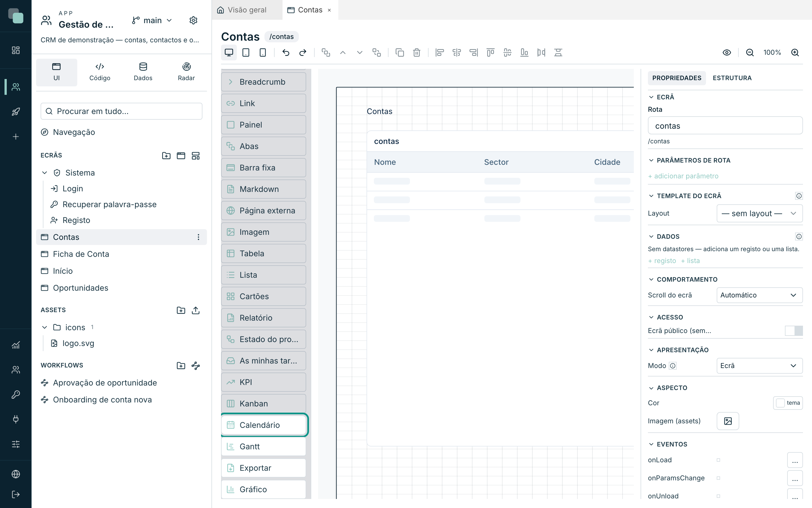Screen dimensions: 812x508
Task: Open the Radar tab
Action: coord(186,72)
